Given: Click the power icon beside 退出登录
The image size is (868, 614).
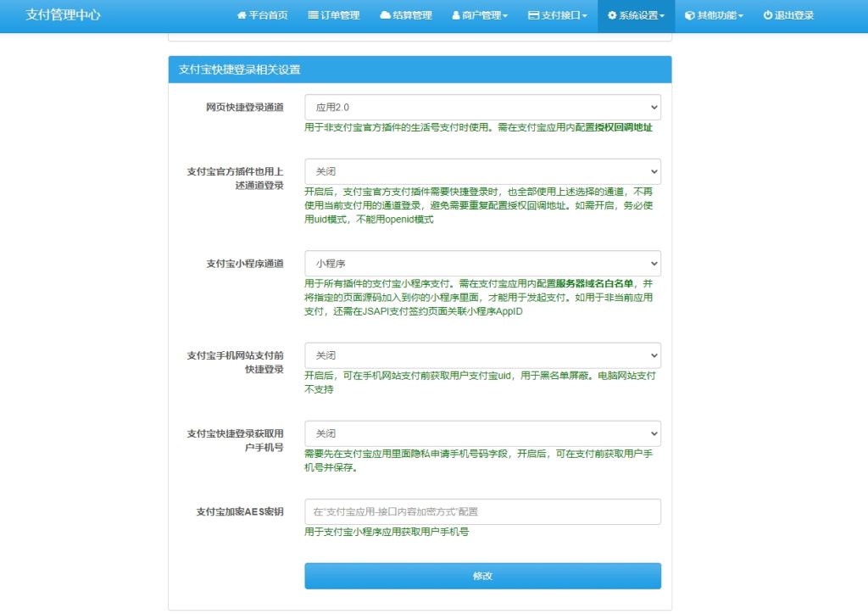Looking at the screenshot, I should click(x=768, y=15).
